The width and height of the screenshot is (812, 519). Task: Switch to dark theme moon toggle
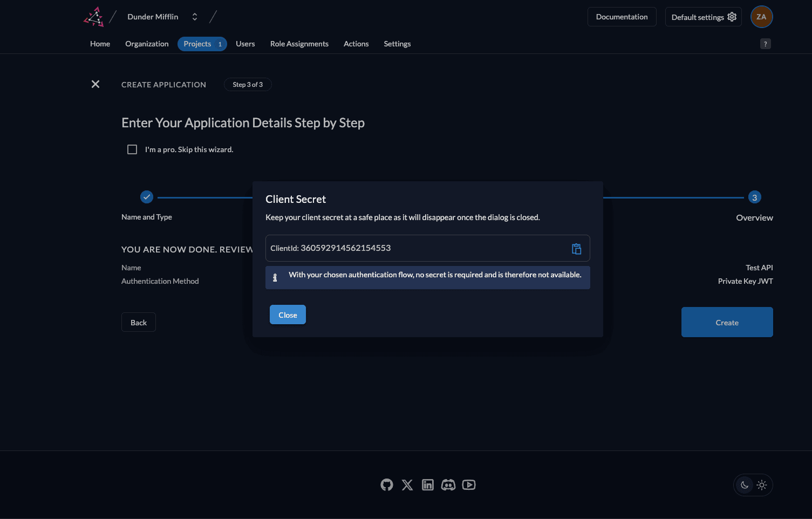745,485
